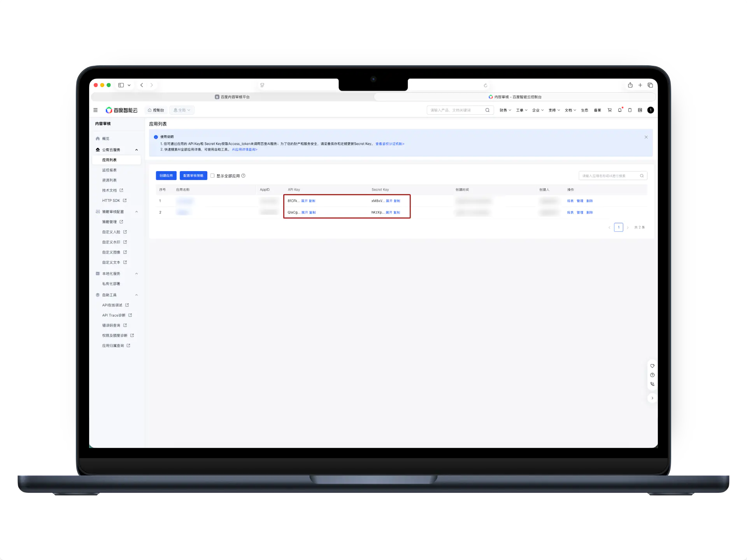Open the user avatar labeled 1
This screenshot has width=747, height=560.
click(x=651, y=110)
